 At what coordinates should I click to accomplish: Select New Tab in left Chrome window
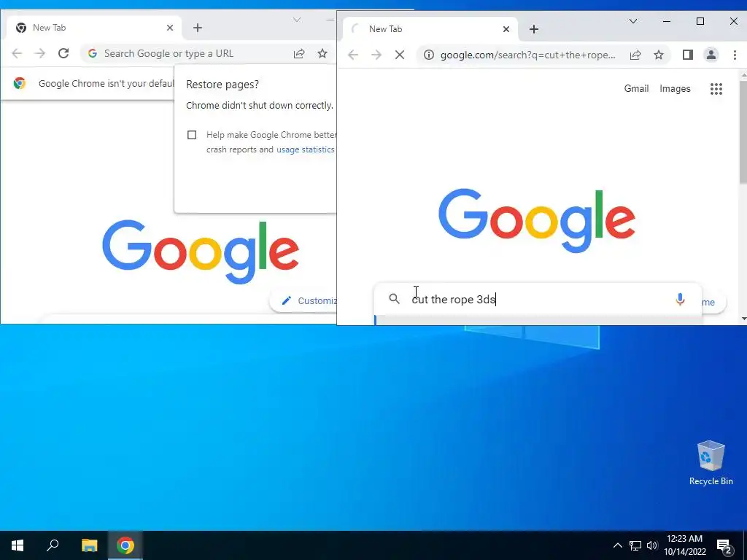point(94,28)
